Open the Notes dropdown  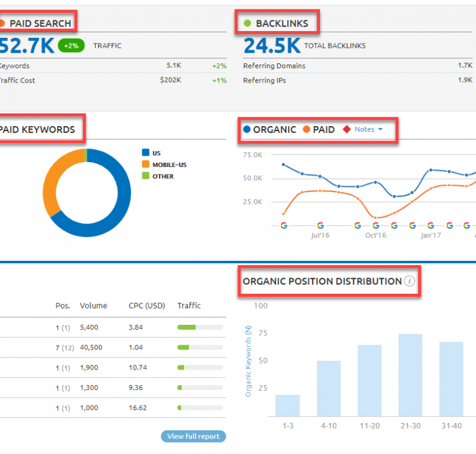click(x=368, y=130)
